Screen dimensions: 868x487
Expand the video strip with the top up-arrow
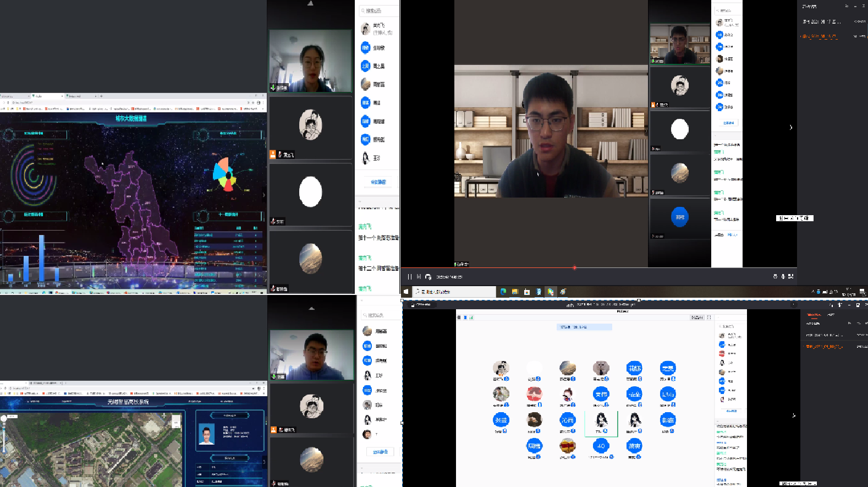310,3
